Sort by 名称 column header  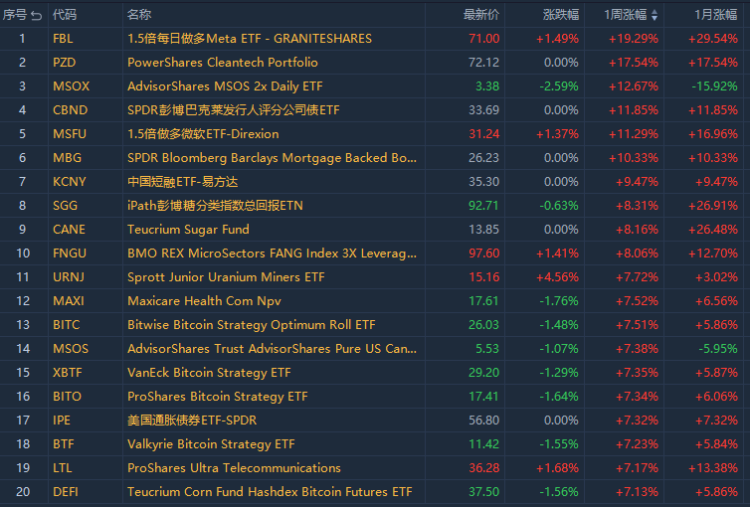(139, 15)
